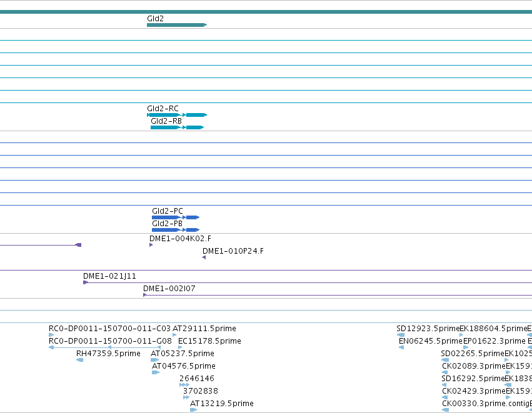Click the Gld2 gene label

(x=155, y=19)
